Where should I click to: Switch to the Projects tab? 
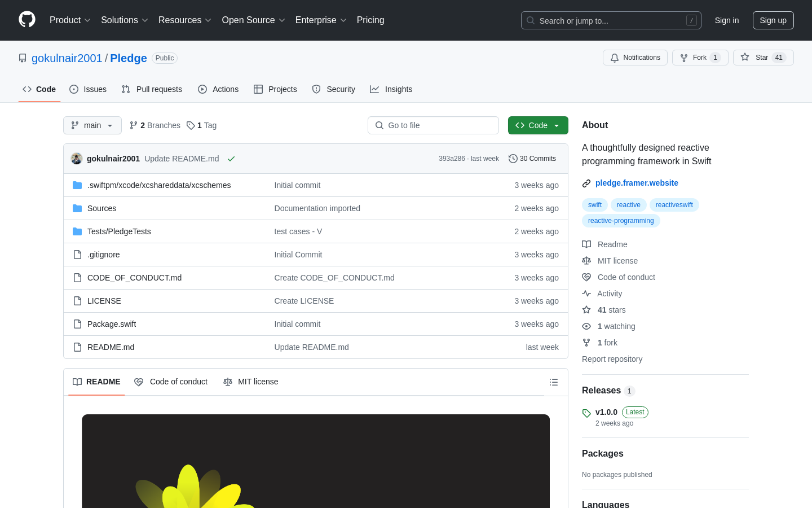click(275, 89)
